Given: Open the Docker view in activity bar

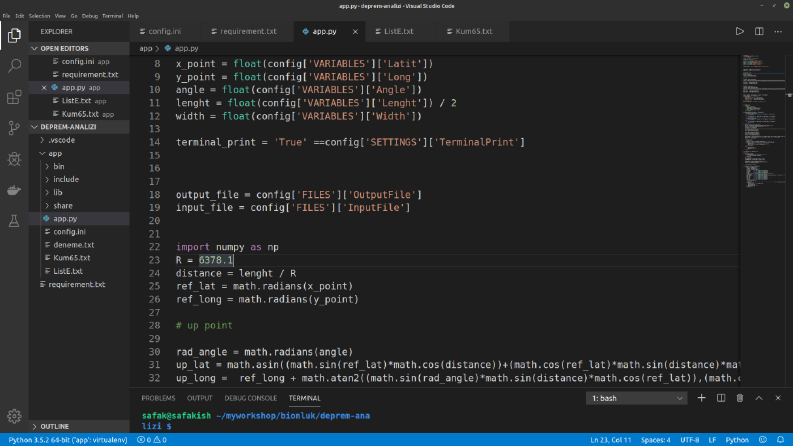Looking at the screenshot, I should pyautogui.click(x=14, y=190).
